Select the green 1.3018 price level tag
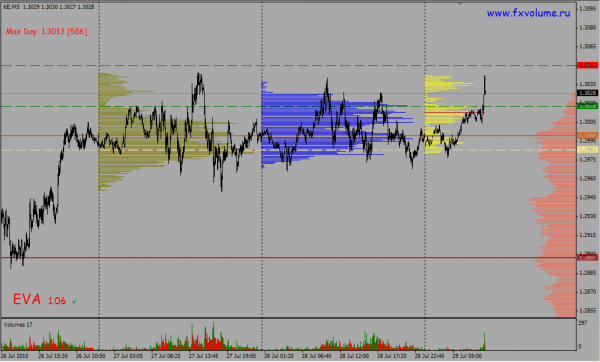 pos(587,106)
